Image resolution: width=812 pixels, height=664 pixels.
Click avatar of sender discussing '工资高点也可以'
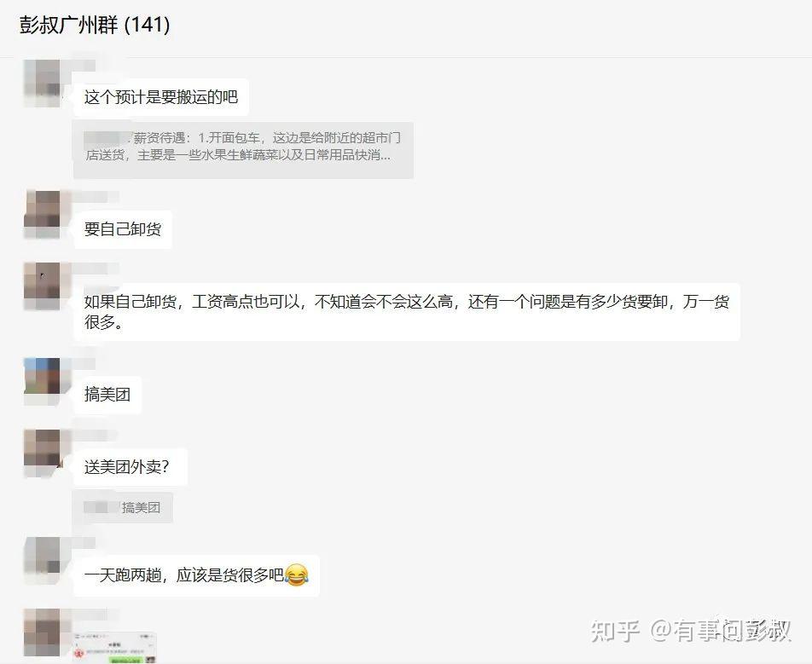42,286
